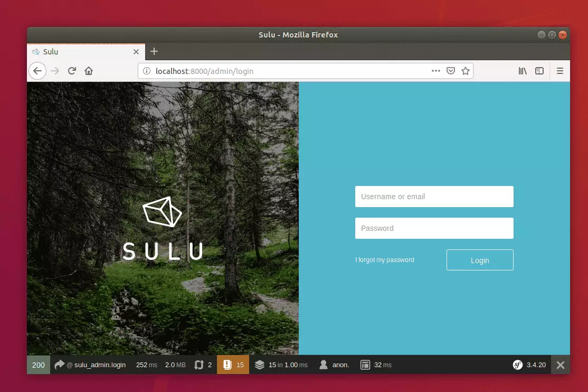Click the Symfony logo in debug toolbar

click(517, 365)
